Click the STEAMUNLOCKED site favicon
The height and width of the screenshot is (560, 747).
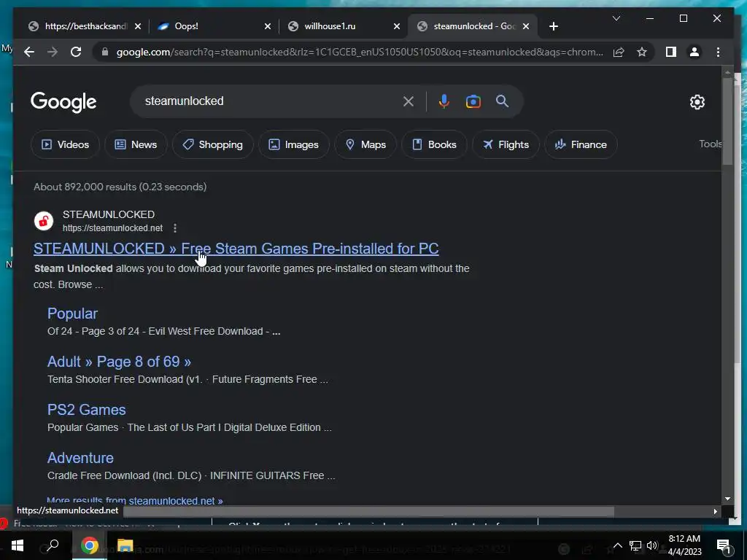[x=43, y=221]
